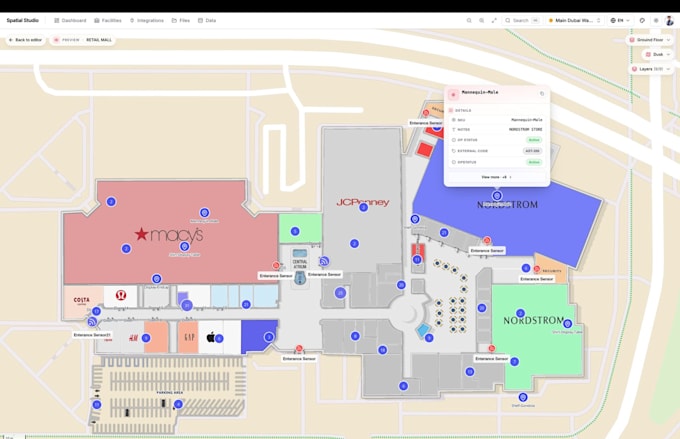Select the JCPenney store label
680x439 pixels.
point(363,202)
